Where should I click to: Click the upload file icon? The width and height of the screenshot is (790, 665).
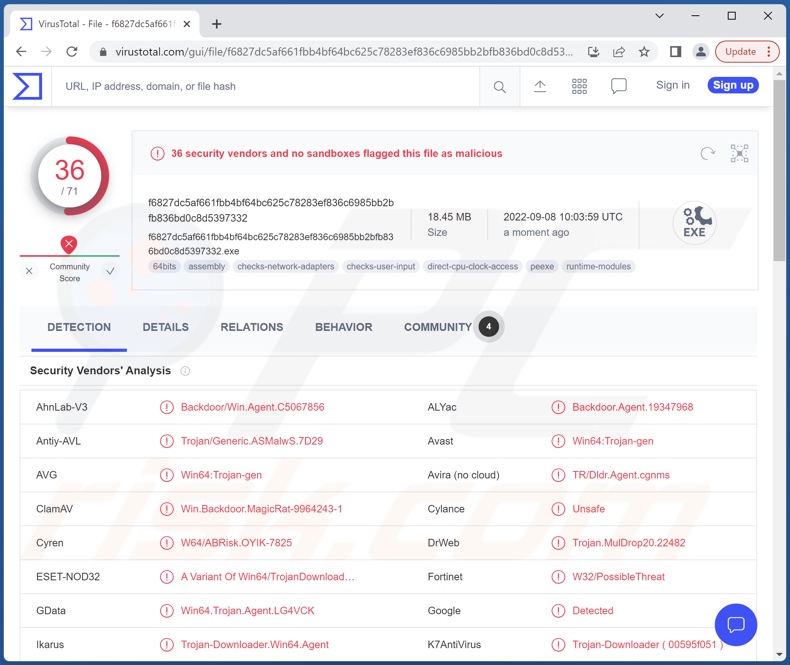[540, 87]
